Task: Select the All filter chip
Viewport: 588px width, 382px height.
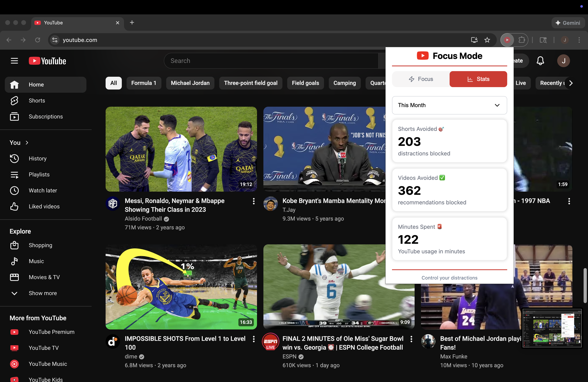Action: click(113, 83)
